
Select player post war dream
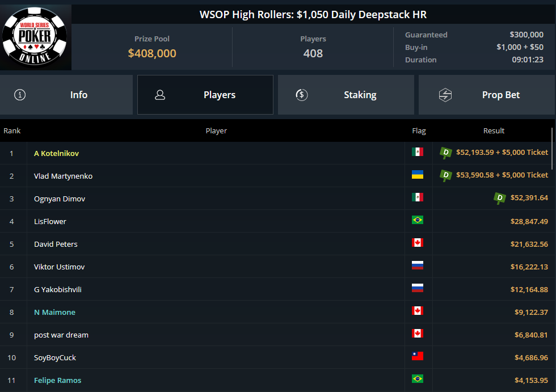coord(61,335)
